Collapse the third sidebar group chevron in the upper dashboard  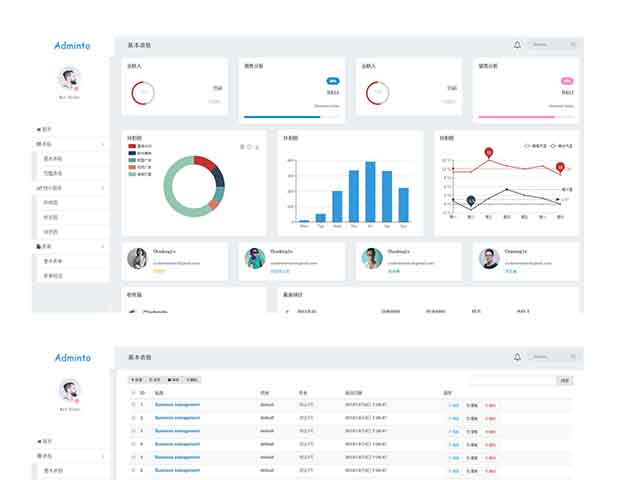pyautogui.click(x=102, y=247)
